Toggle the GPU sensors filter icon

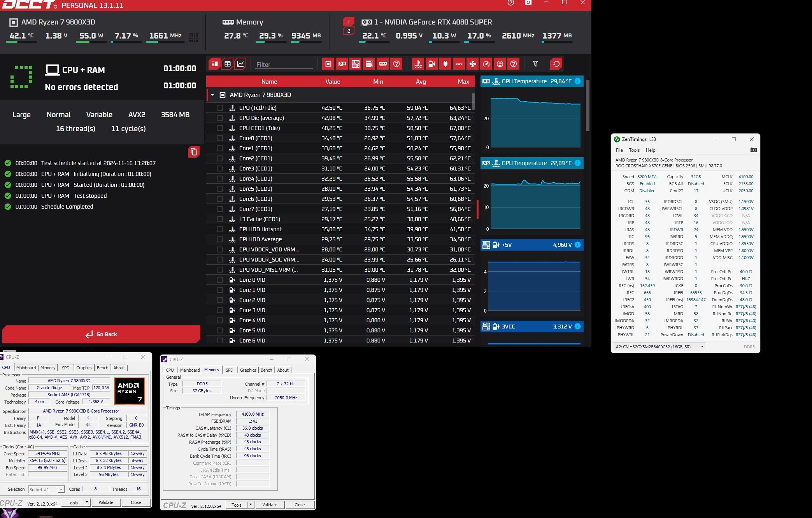point(342,64)
